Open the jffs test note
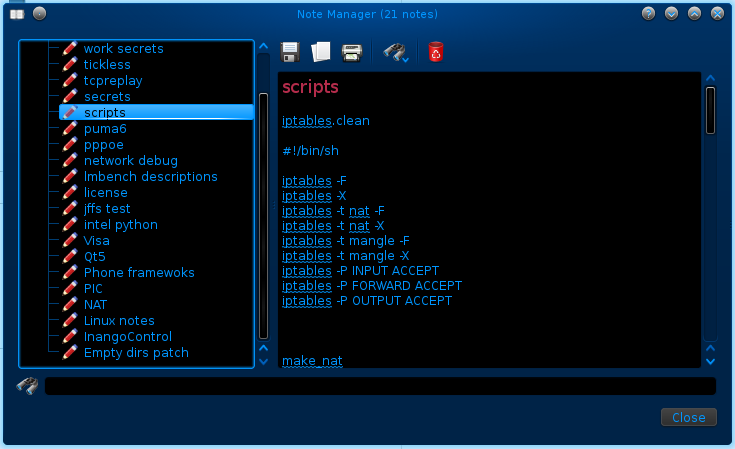 [107, 209]
